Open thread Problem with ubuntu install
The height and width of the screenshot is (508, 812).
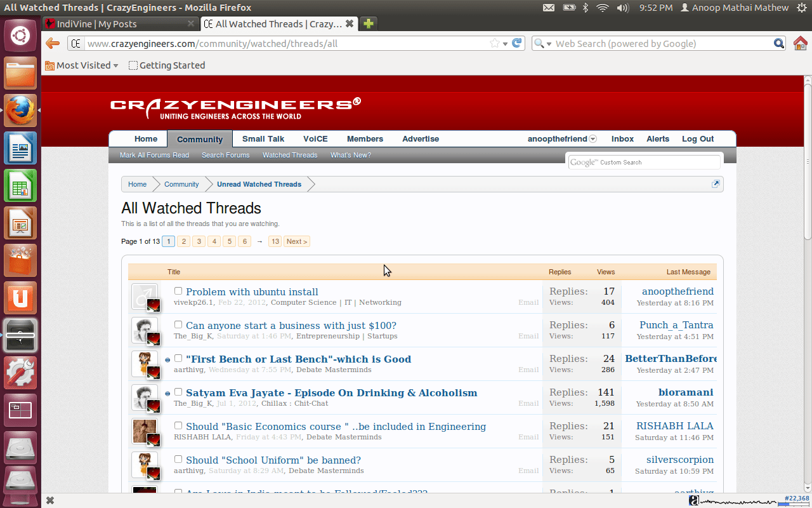[252, 291]
